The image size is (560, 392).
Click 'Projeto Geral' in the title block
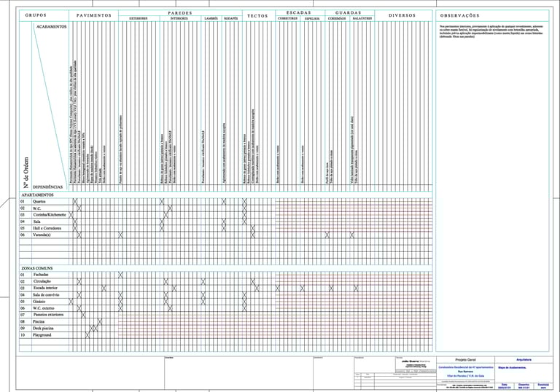tap(466, 360)
